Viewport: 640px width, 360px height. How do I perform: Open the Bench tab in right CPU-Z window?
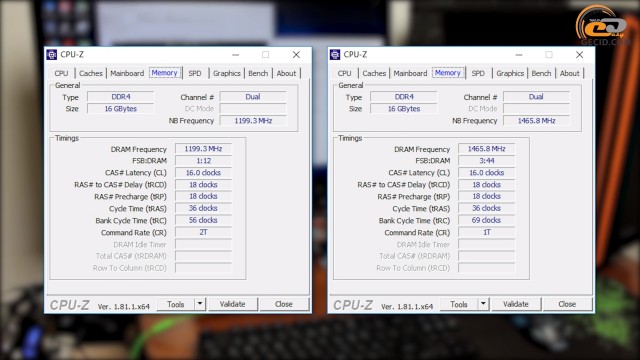click(x=541, y=73)
